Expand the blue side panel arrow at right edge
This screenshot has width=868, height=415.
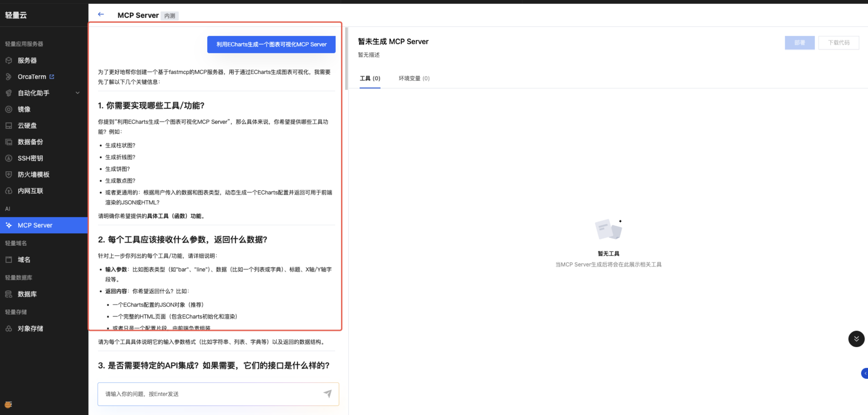click(865, 373)
